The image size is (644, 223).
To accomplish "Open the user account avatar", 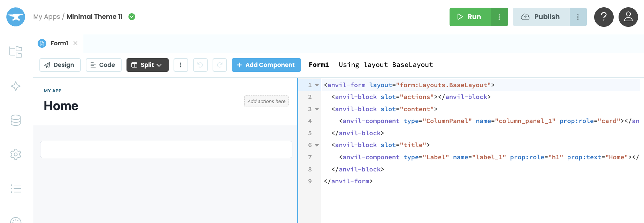I will [x=628, y=17].
